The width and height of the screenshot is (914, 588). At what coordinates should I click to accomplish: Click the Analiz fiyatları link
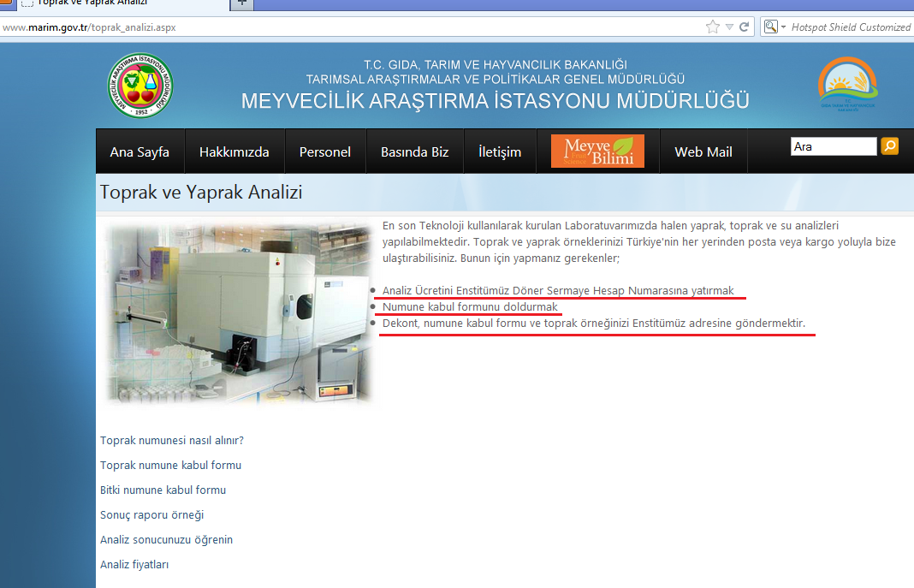[134, 564]
